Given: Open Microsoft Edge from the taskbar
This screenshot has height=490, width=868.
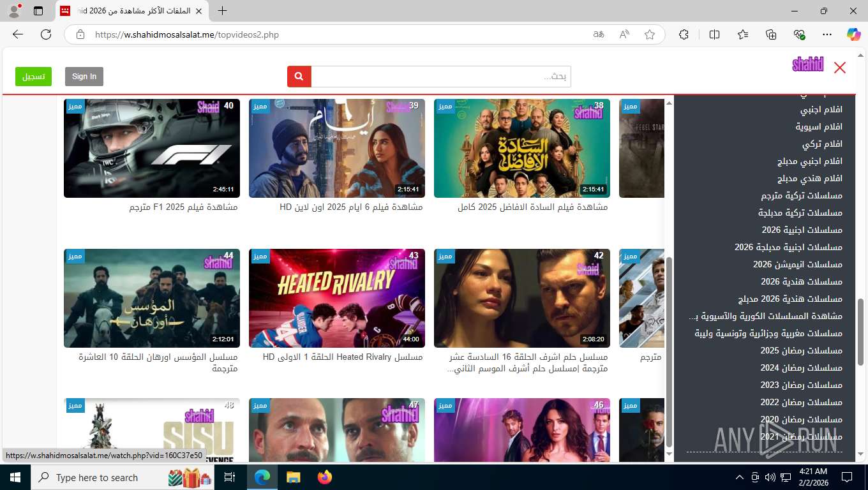Looking at the screenshot, I should coord(262,477).
